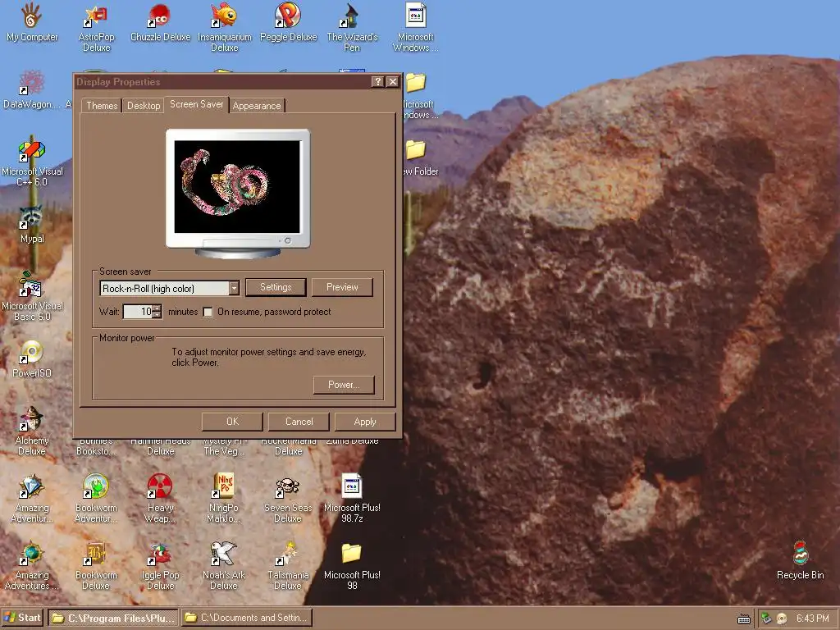Select the Mypal raccoon icon
Image resolution: width=840 pixels, height=630 pixels.
[32, 218]
